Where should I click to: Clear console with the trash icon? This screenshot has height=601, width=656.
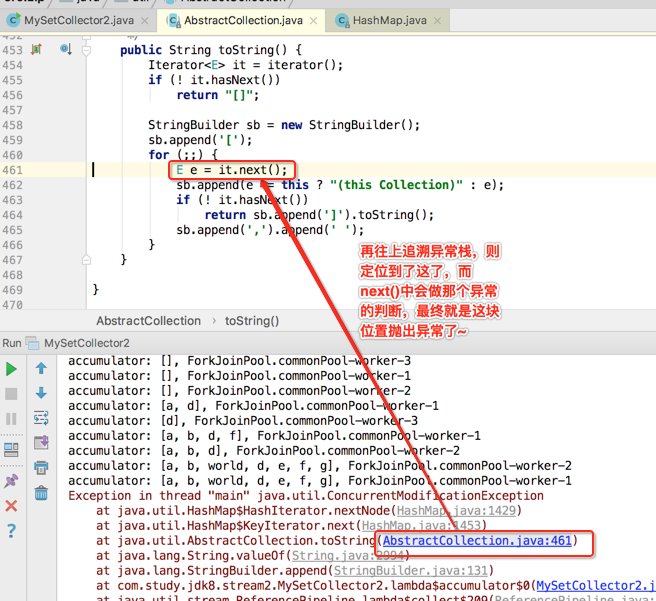41,493
